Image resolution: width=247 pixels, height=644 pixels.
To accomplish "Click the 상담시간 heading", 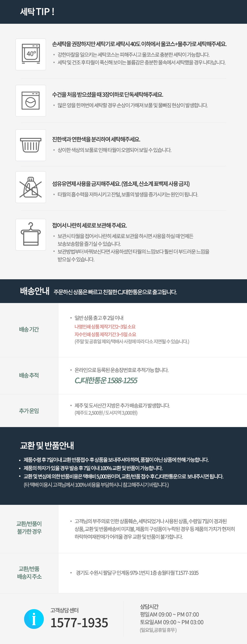I will pos(149,606).
